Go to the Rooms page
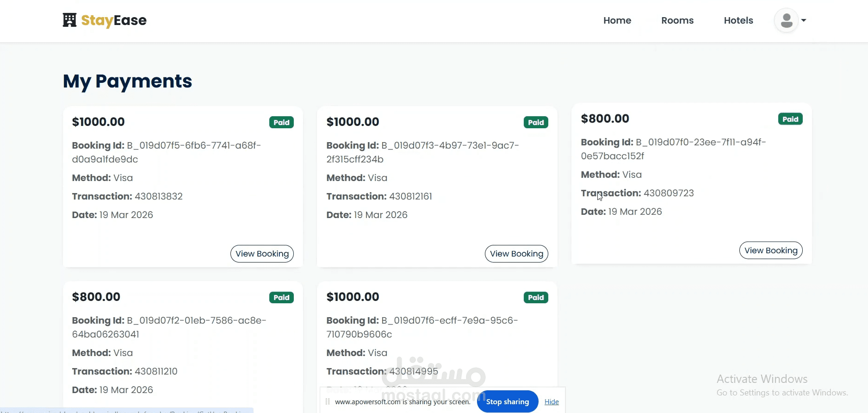 677,20
